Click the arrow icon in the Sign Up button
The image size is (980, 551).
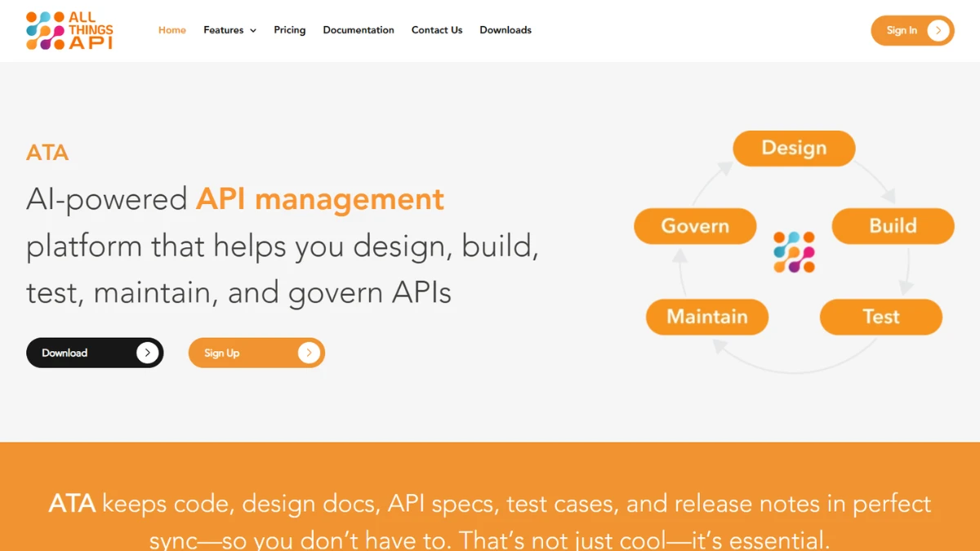(x=309, y=353)
